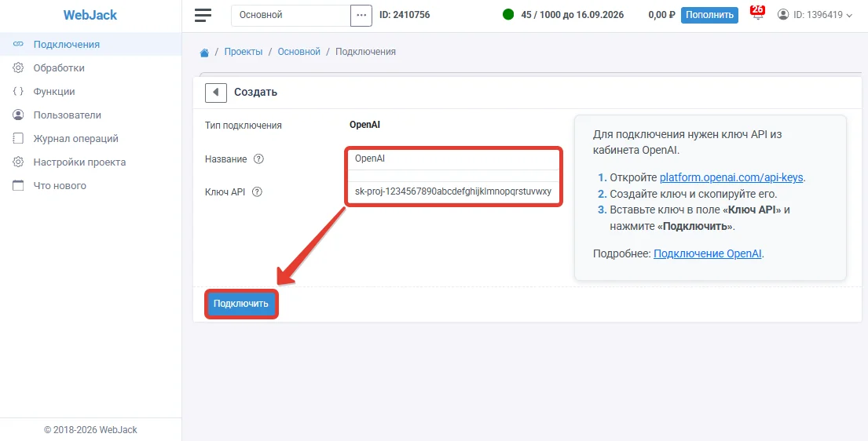Click the Ключ API input field

453,192
